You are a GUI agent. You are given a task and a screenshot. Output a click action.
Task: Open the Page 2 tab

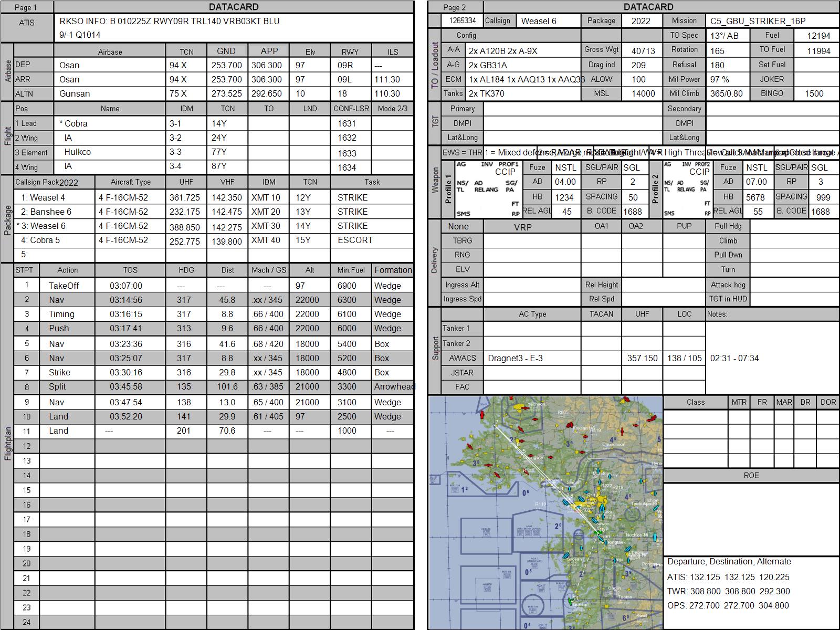coord(455,7)
